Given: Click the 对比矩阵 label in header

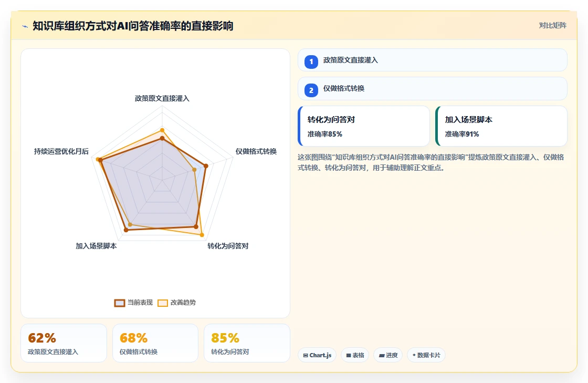Looking at the screenshot, I should [x=553, y=26].
